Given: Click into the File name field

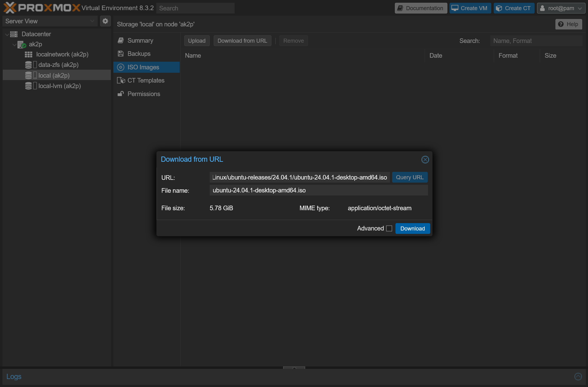Looking at the screenshot, I should pos(319,190).
